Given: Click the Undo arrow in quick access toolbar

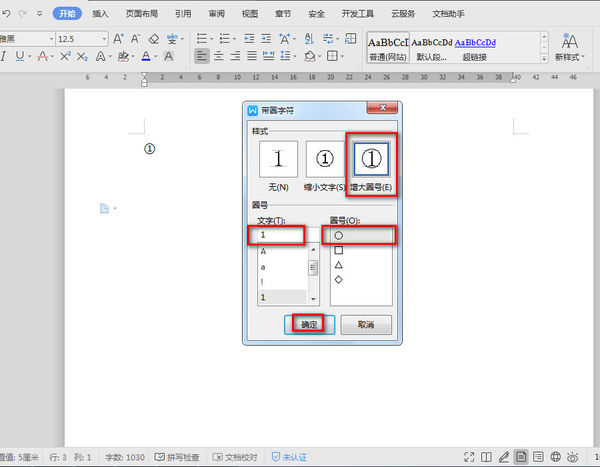Looking at the screenshot, I should [x=8, y=15].
